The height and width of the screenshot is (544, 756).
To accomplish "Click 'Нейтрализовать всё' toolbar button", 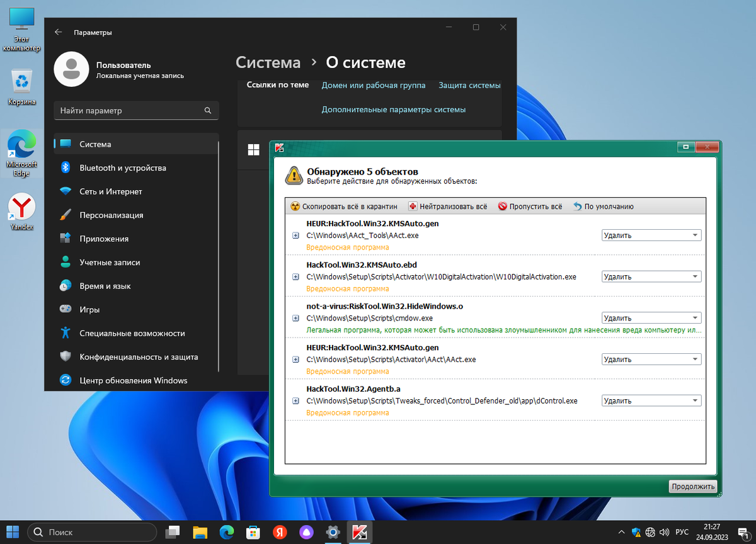I will point(447,207).
